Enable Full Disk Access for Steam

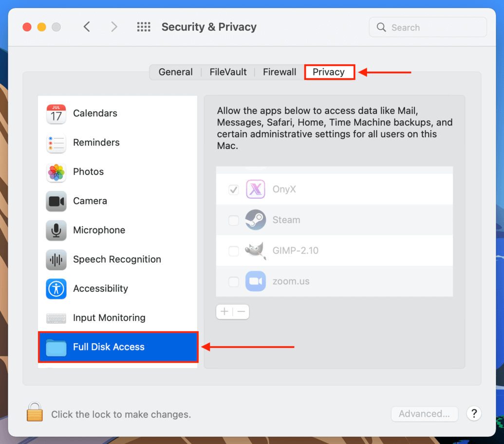pyautogui.click(x=234, y=220)
